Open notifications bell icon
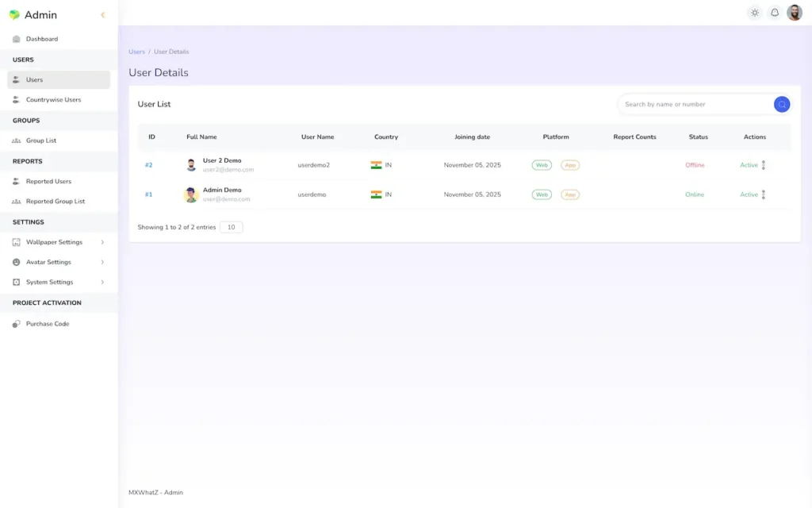This screenshot has width=812, height=508. (774, 13)
